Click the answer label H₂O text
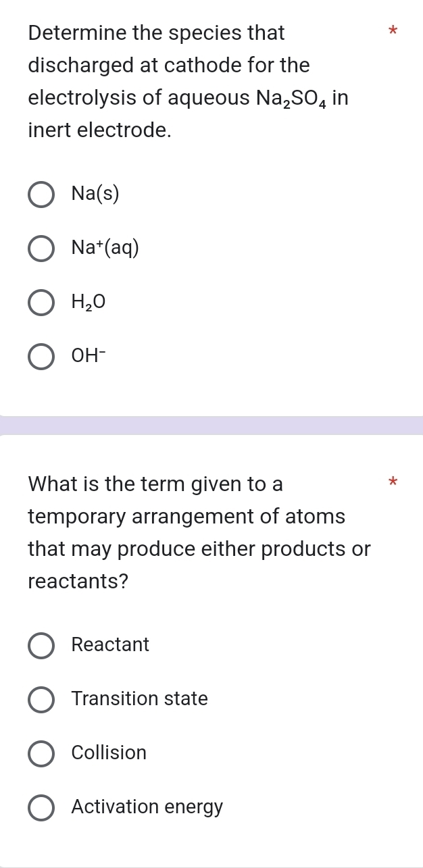This screenshot has height=868, width=423. tap(88, 303)
